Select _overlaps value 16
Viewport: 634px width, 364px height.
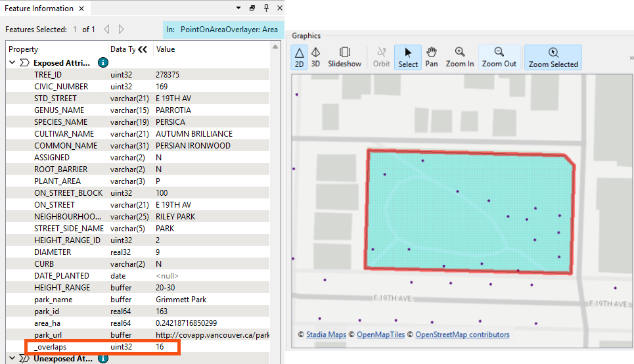160,347
